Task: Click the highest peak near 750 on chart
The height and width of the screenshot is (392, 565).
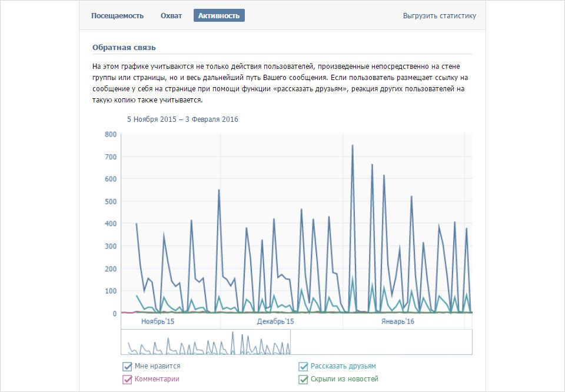Action: tap(353, 145)
